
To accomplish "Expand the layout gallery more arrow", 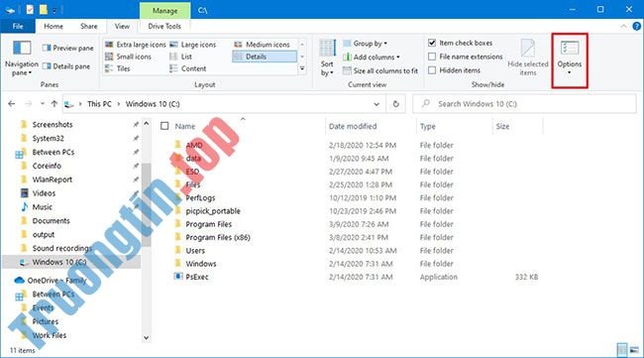I will [302, 68].
